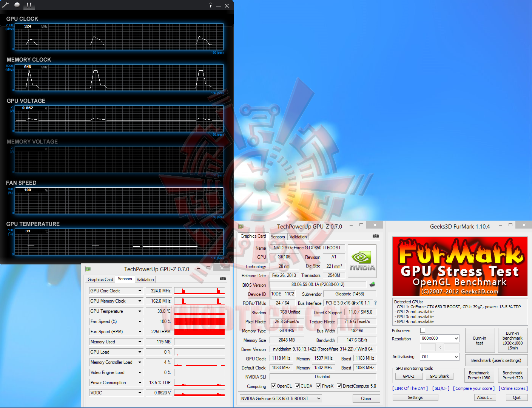Open the Online scores link

pyautogui.click(x=513, y=388)
